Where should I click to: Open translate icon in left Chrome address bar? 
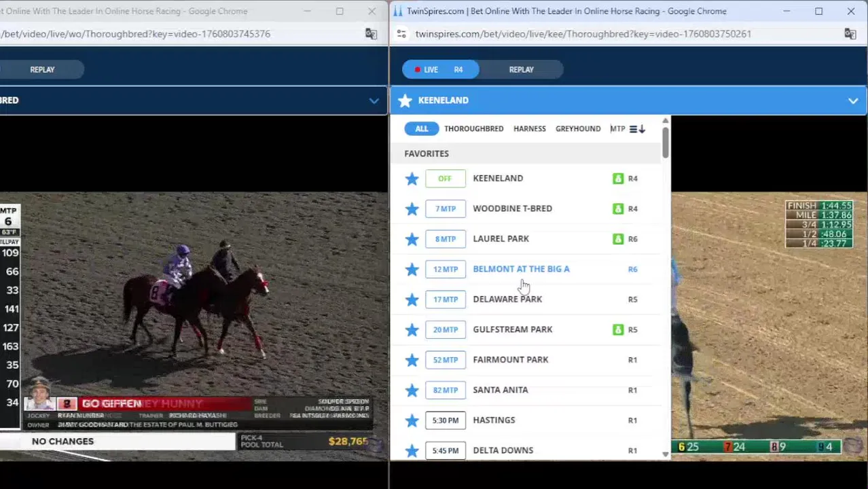pyautogui.click(x=371, y=34)
